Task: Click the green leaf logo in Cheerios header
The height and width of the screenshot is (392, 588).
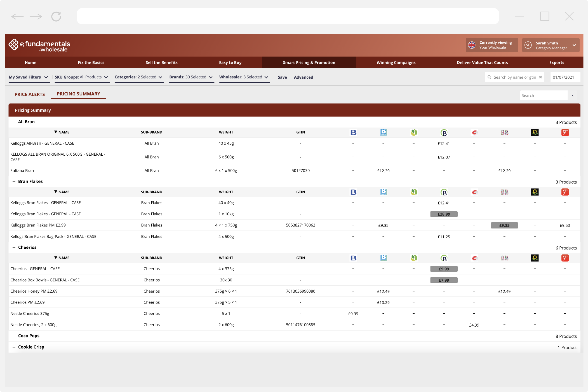Action: [x=414, y=258]
